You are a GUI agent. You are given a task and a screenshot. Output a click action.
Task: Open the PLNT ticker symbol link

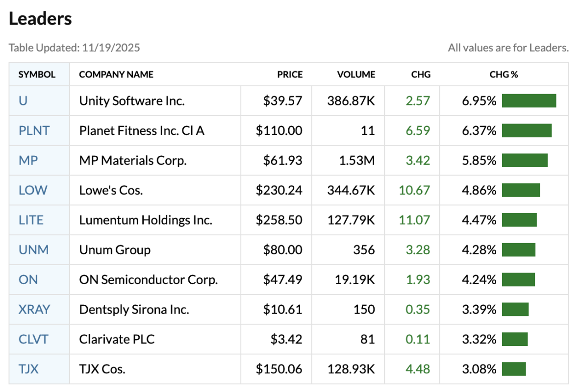(x=34, y=131)
